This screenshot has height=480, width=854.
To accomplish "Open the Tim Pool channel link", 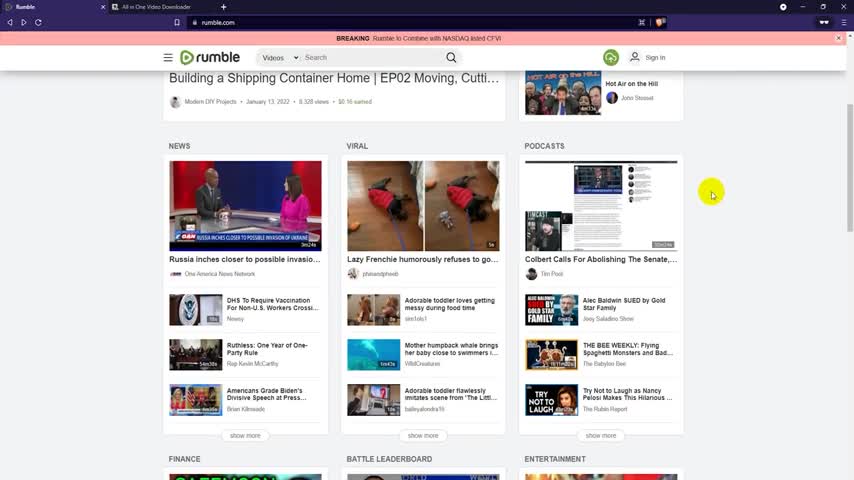I will 551,274.
